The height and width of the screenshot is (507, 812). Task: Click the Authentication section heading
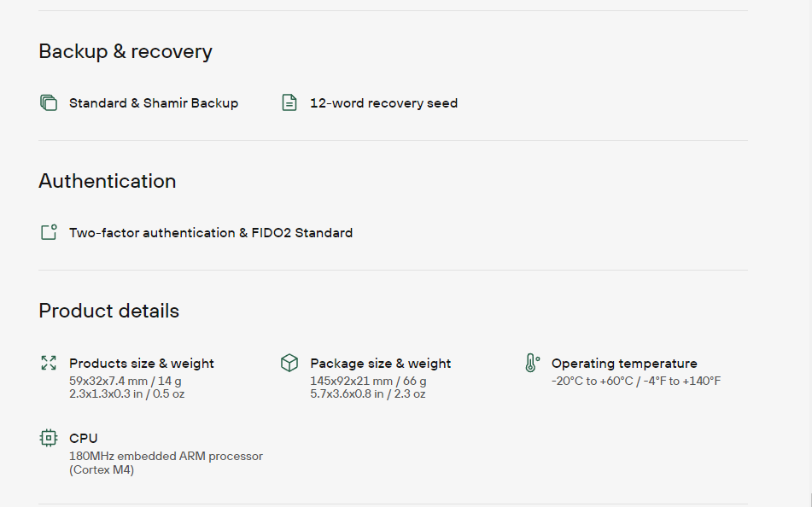click(108, 182)
